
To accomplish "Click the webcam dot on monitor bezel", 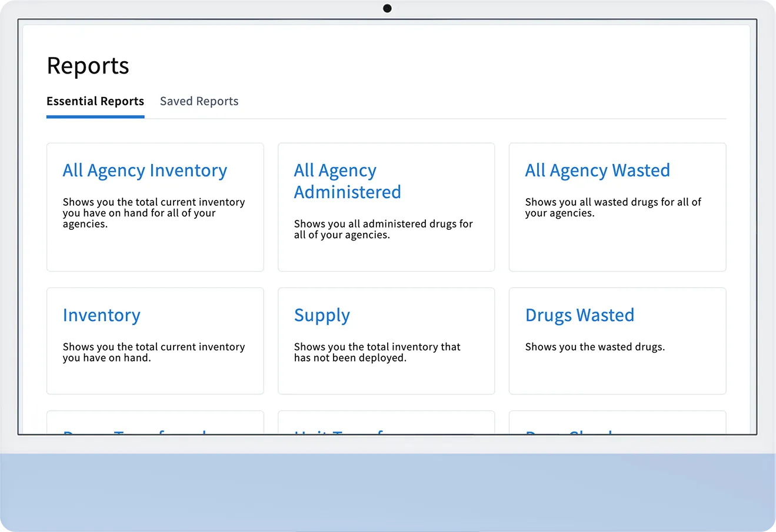I will [387, 8].
